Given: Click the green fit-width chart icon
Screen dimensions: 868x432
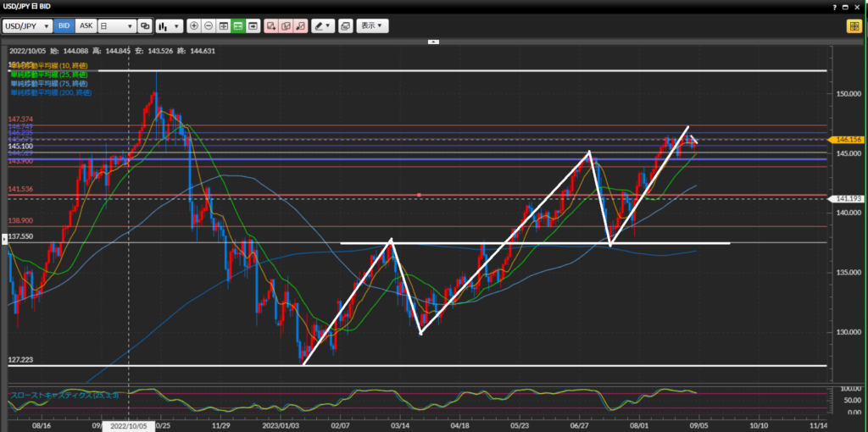Looking at the screenshot, I should click(238, 26).
